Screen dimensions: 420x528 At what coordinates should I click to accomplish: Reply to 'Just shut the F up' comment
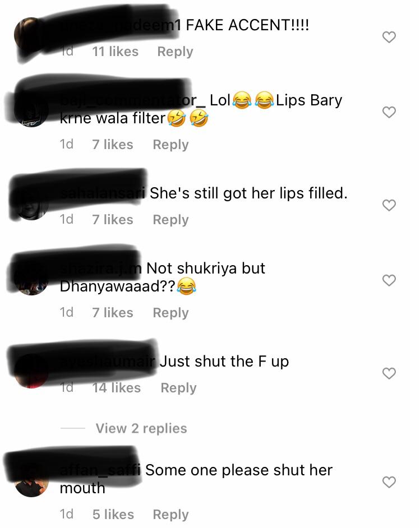178,387
